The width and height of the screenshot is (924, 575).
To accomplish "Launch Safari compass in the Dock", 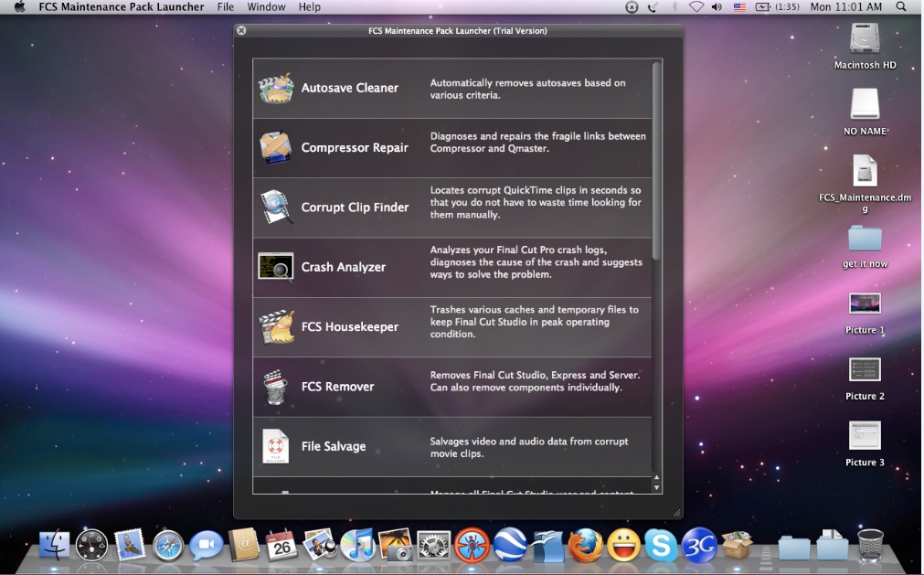I will point(168,546).
